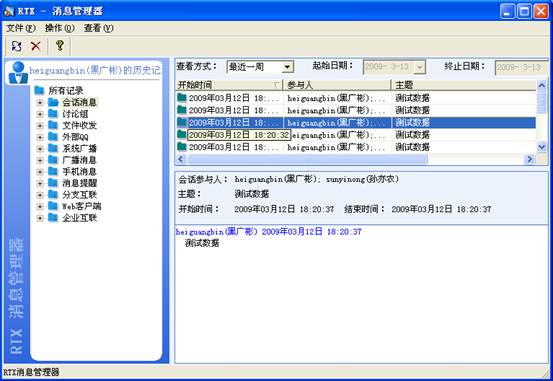Select the 企业互联 tree label
The width and height of the screenshot is (553, 381).
[x=79, y=218]
